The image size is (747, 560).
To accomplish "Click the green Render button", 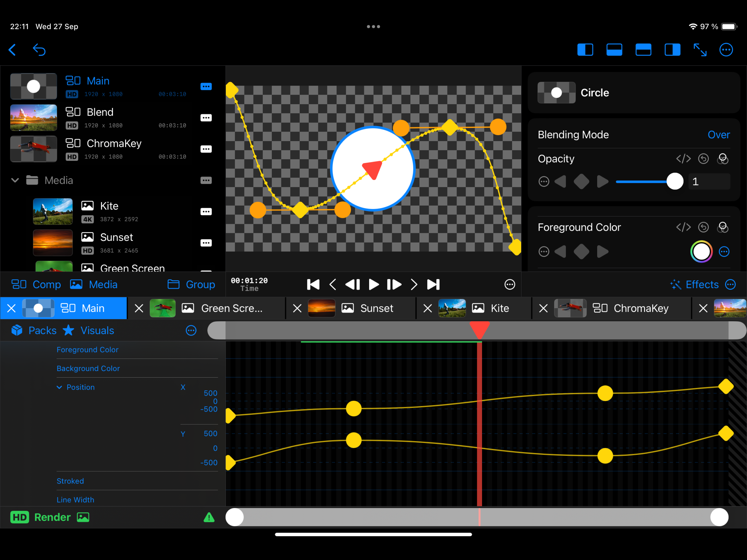I will 52,517.
